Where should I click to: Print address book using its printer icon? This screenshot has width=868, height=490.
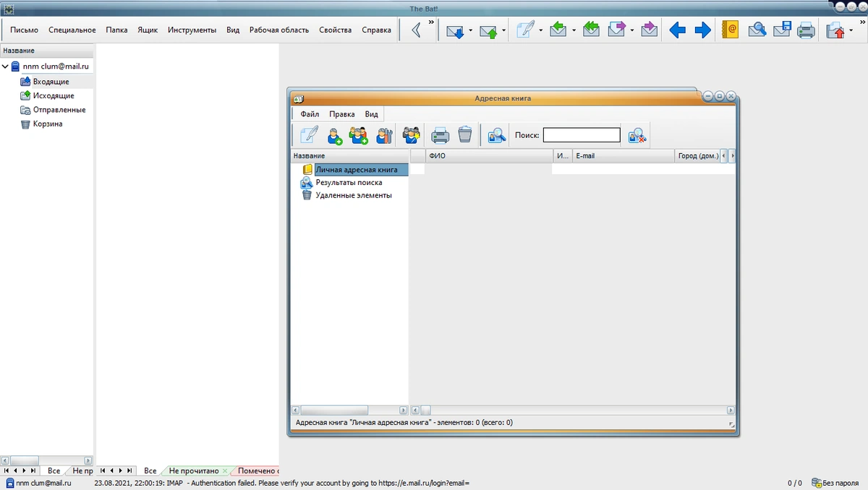tap(441, 135)
